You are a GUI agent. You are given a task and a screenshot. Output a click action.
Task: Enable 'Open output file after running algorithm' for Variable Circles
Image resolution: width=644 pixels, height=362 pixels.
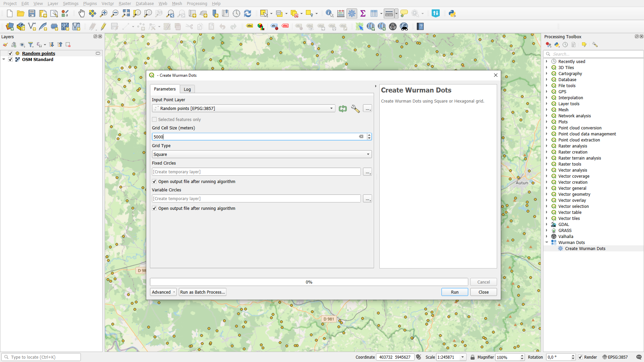[154, 208]
